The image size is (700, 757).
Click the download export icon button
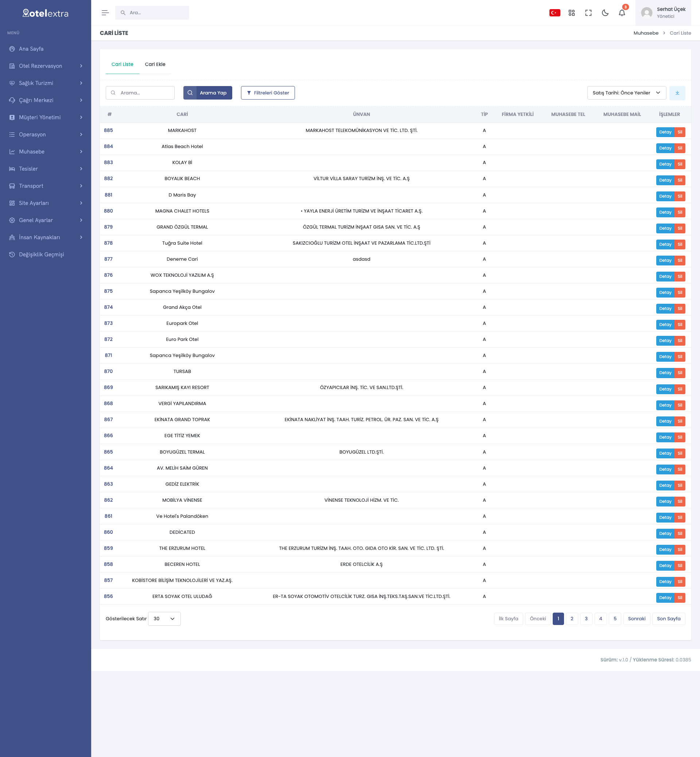pyautogui.click(x=677, y=93)
